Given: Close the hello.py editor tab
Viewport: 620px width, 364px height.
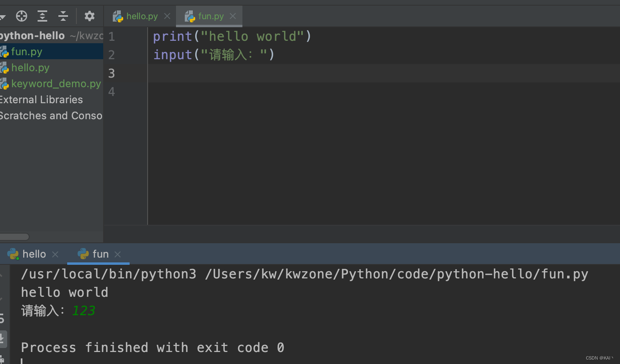Looking at the screenshot, I should click(167, 16).
